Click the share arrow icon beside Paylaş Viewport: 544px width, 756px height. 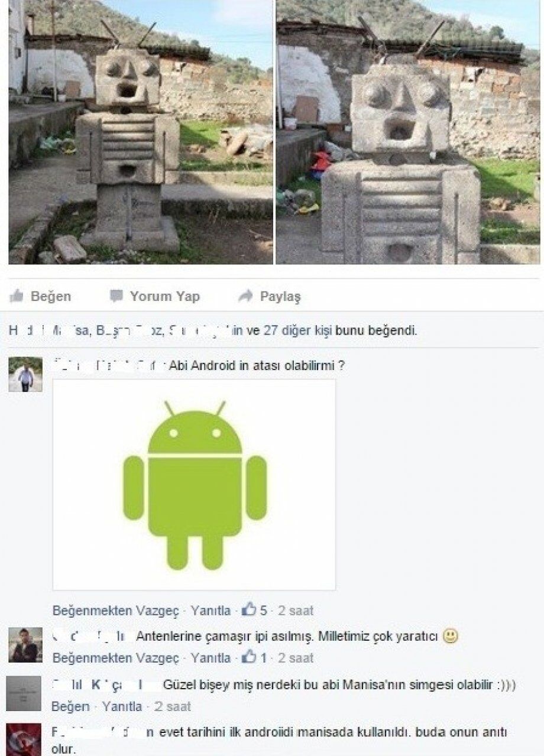point(245,296)
